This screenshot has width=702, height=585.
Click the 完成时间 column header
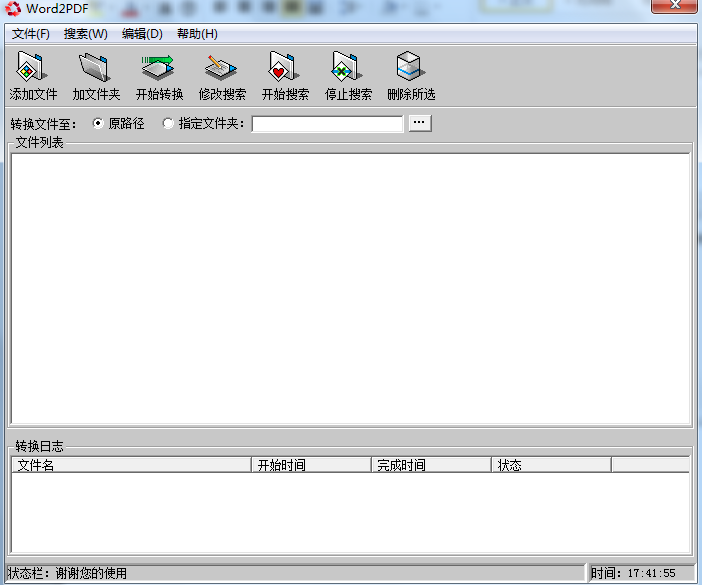[432, 465]
